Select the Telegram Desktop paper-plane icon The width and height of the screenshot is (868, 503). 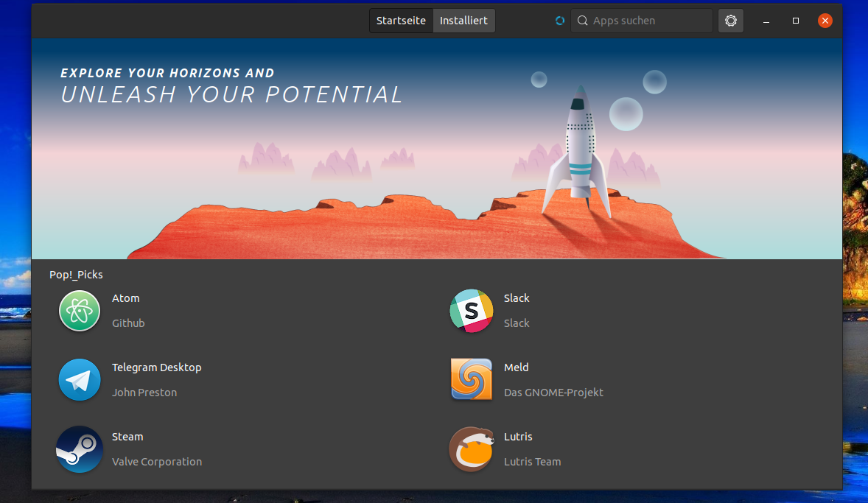(80, 380)
